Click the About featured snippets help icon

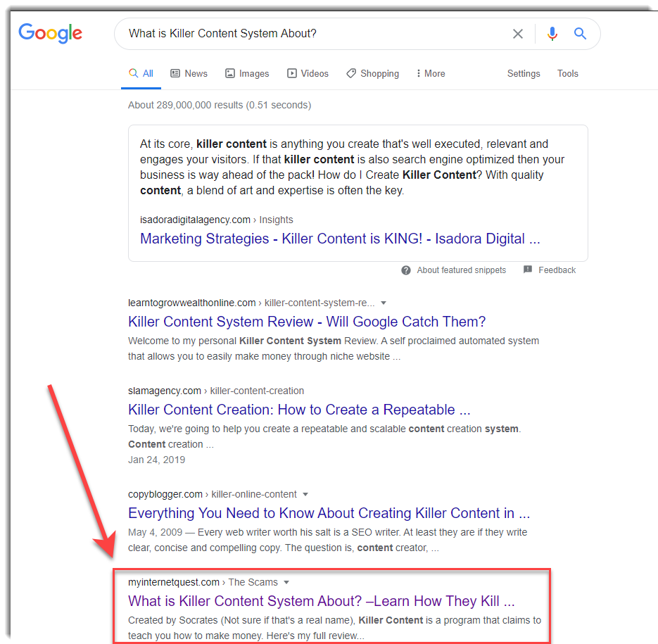406,270
